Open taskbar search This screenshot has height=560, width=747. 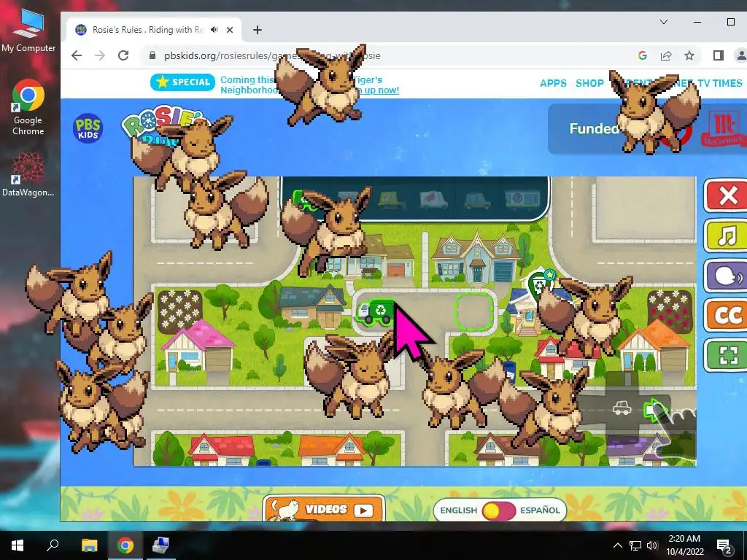click(53, 545)
